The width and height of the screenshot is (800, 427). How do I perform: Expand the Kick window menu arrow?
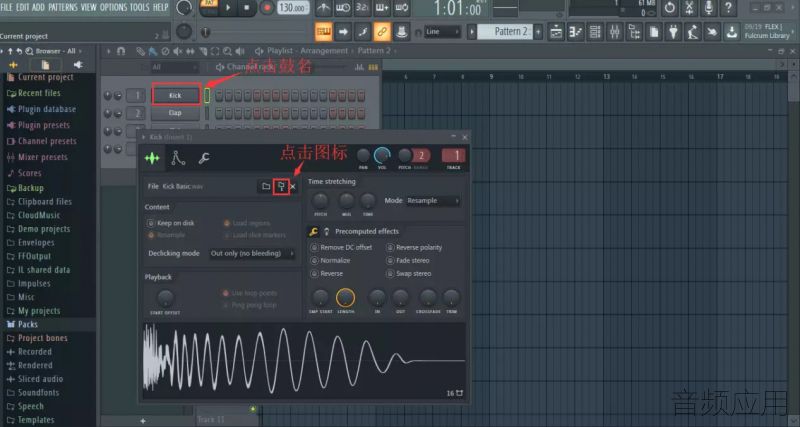tap(144, 137)
